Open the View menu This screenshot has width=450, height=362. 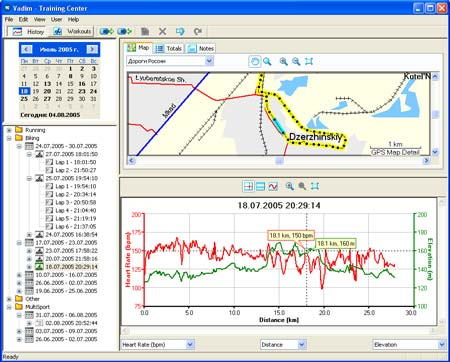click(x=39, y=20)
